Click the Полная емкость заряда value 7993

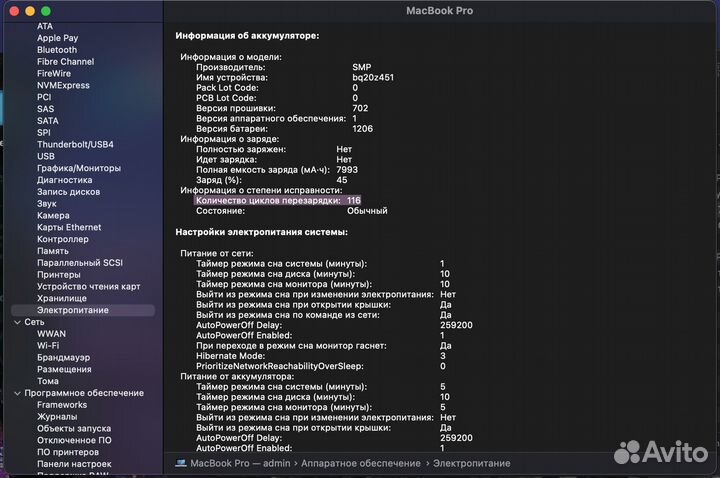[347, 170]
